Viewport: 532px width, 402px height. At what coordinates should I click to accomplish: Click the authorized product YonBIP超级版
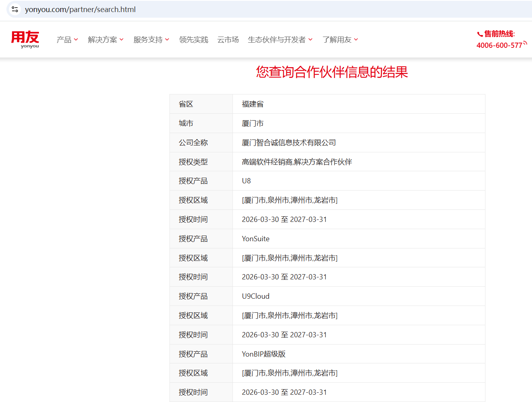pyautogui.click(x=263, y=354)
